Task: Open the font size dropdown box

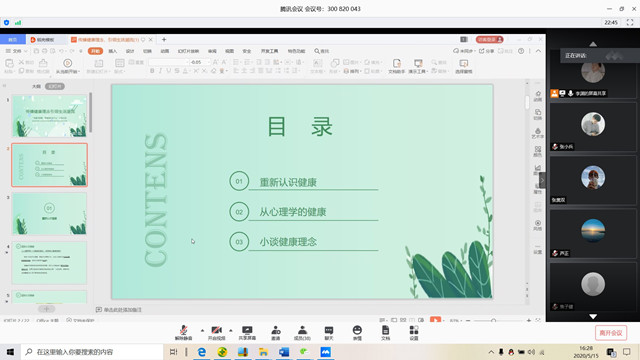Action: (200, 62)
